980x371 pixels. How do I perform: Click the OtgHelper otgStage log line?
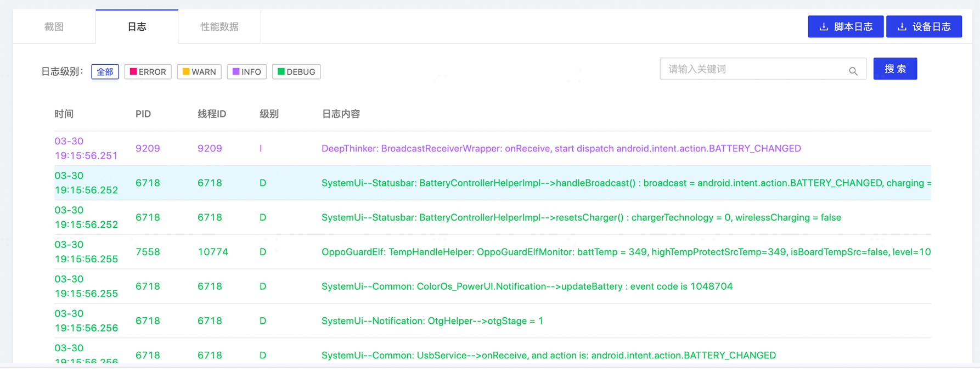[x=432, y=321]
